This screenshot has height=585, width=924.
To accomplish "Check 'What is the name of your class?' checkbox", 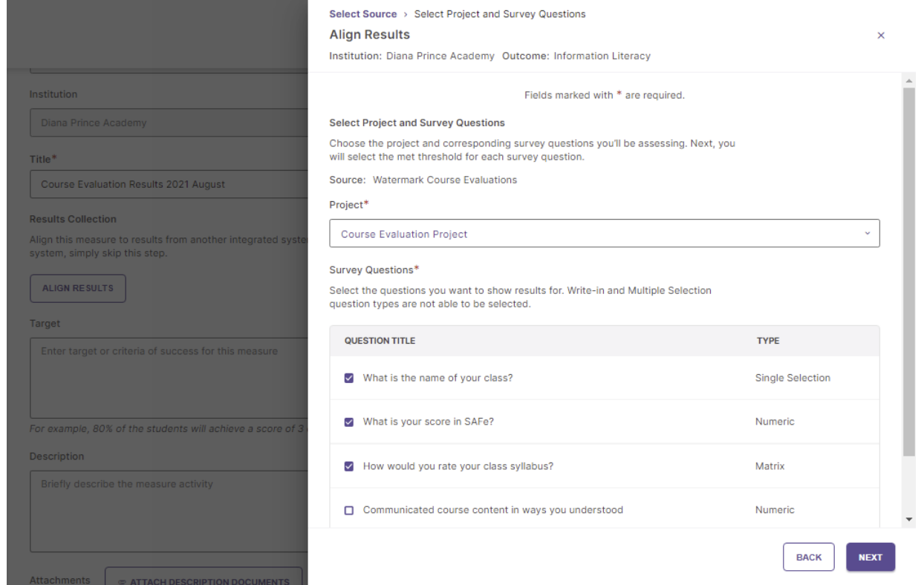I will 349,378.
